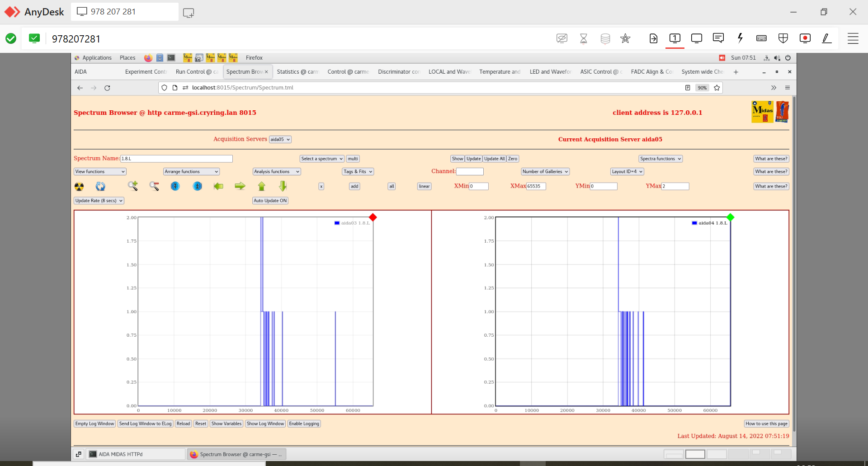Switch to the Statistics browser tab

click(297, 72)
